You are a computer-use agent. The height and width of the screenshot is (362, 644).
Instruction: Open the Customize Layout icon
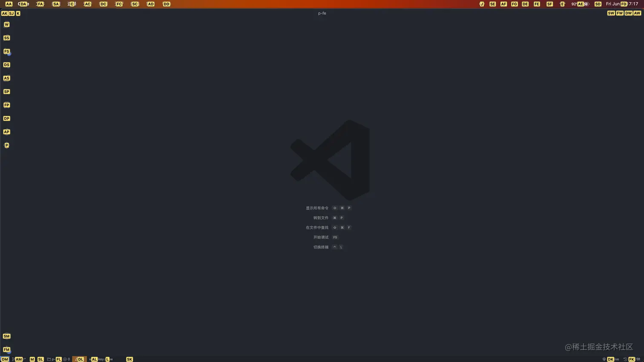coord(637,13)
